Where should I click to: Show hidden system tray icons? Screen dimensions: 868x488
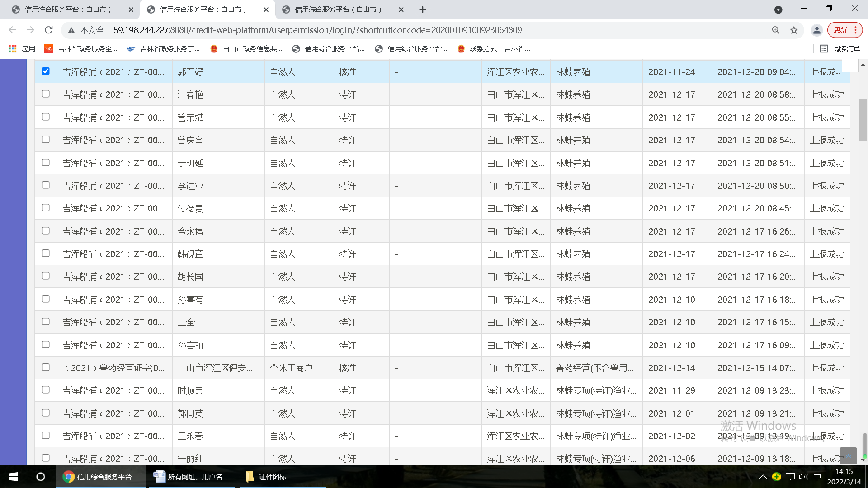763,477
